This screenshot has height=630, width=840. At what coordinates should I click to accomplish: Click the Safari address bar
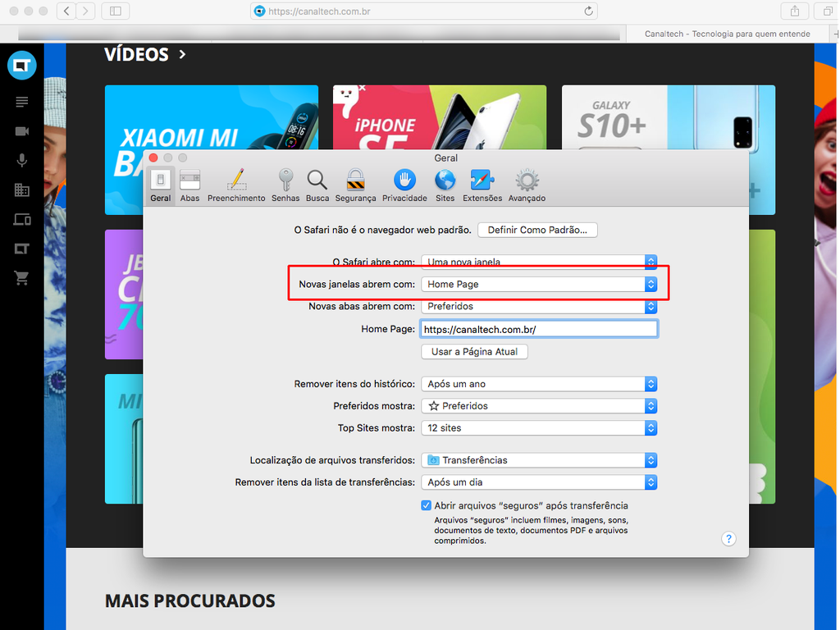point(424,11)
